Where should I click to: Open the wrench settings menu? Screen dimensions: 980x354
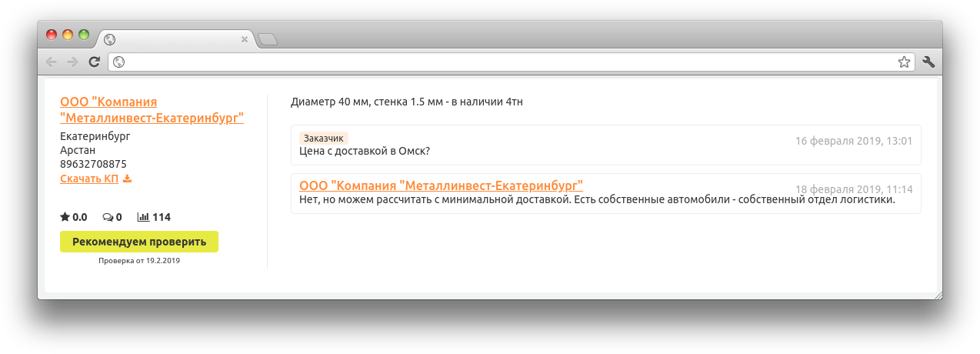pos(928,62)
